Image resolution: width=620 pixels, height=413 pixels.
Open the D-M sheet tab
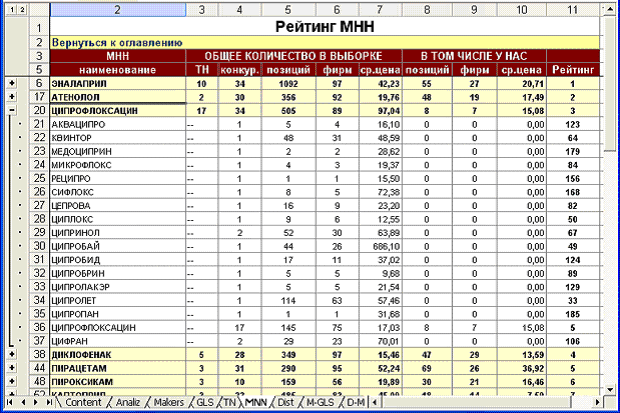[x=355, y=402]
